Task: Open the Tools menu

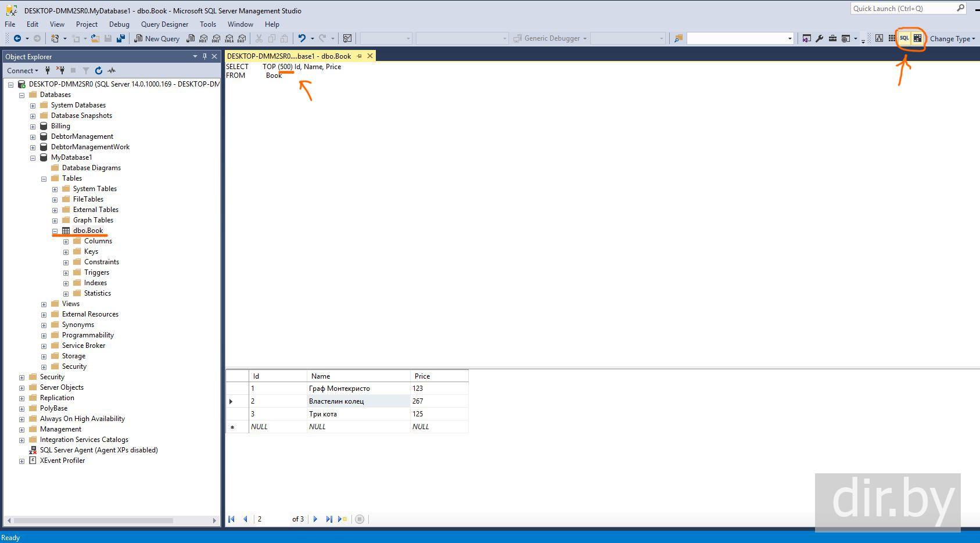Action: 207,24
